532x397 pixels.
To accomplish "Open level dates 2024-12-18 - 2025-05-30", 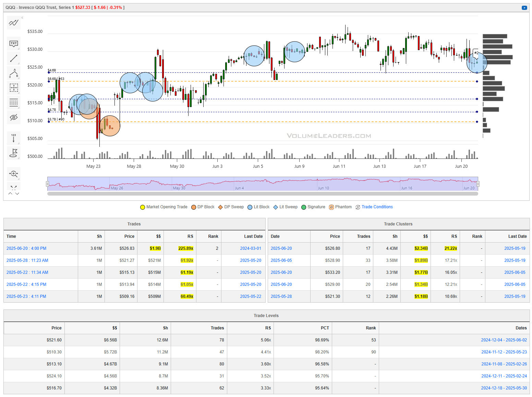I will click(x=504, y=388).
